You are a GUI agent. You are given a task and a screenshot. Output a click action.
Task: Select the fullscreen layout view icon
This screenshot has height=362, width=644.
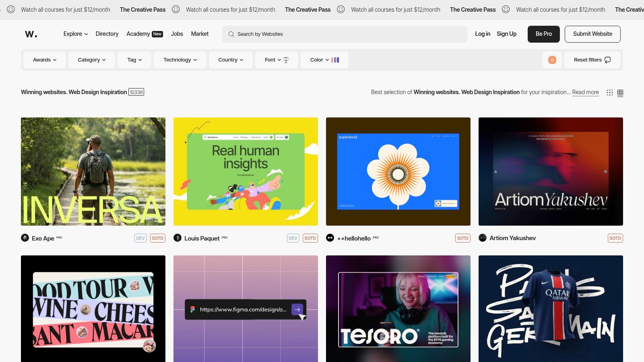pos(610,92)
